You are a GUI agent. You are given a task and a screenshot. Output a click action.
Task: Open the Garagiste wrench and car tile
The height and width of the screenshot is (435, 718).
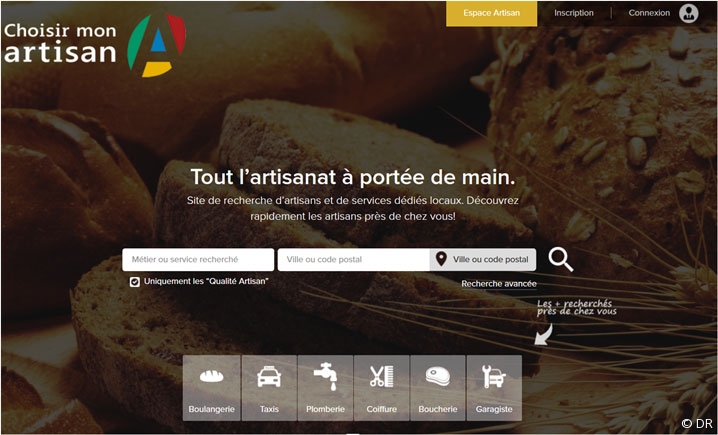494,388
